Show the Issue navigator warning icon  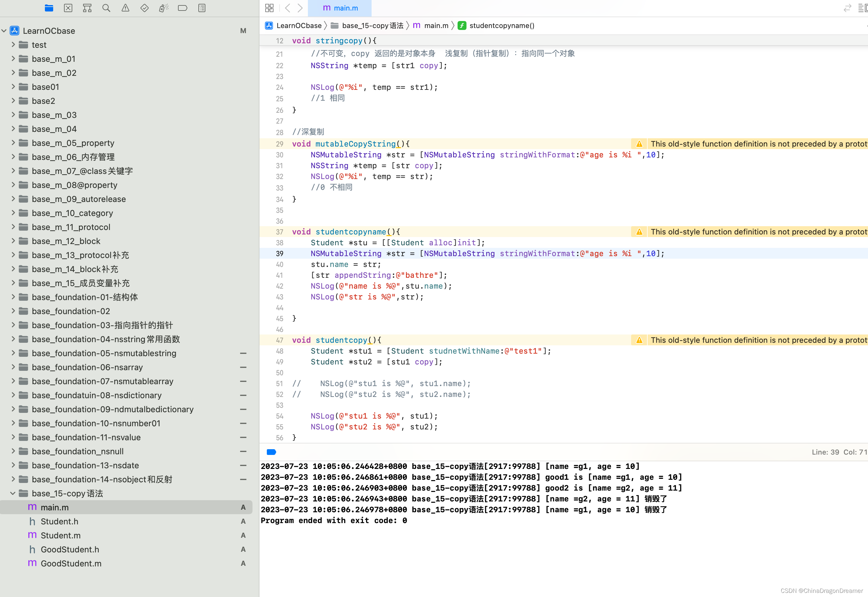tap(125, 8)
